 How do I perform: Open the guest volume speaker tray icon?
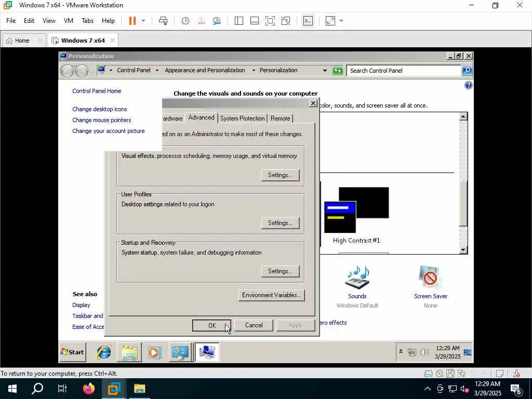click(x=424, y=352)
